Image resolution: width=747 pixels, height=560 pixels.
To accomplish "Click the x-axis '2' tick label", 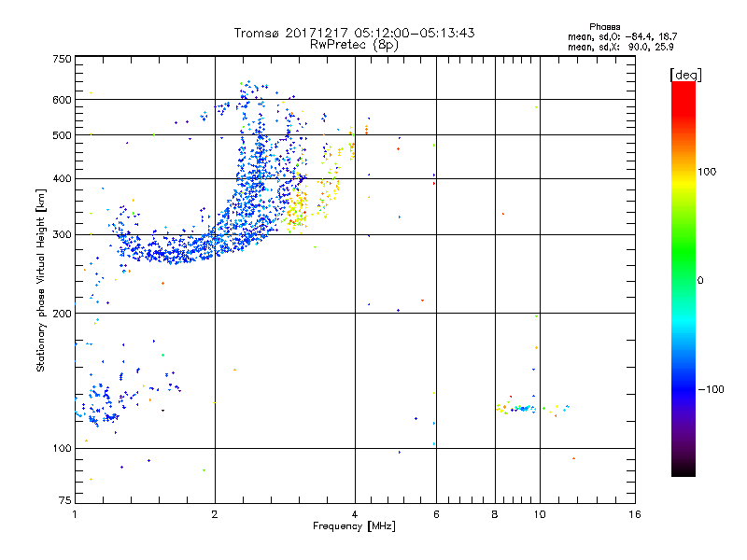I will pyautogui.click(x=215, y=514).
